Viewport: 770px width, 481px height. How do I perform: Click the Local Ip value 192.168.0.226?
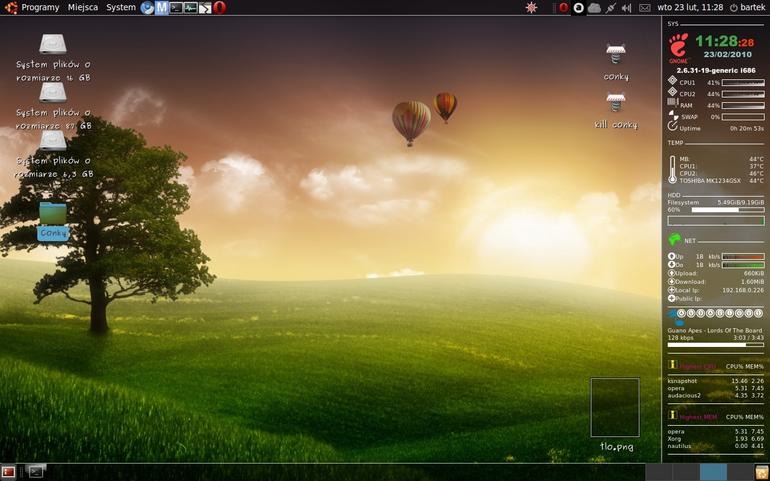[743, 290]
